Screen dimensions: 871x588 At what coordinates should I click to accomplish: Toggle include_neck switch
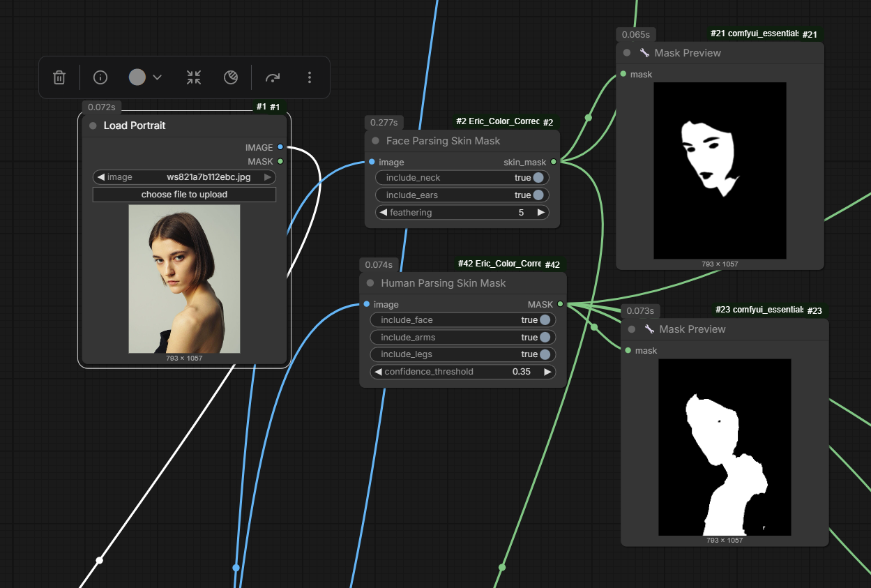click(x=538, y=178)
